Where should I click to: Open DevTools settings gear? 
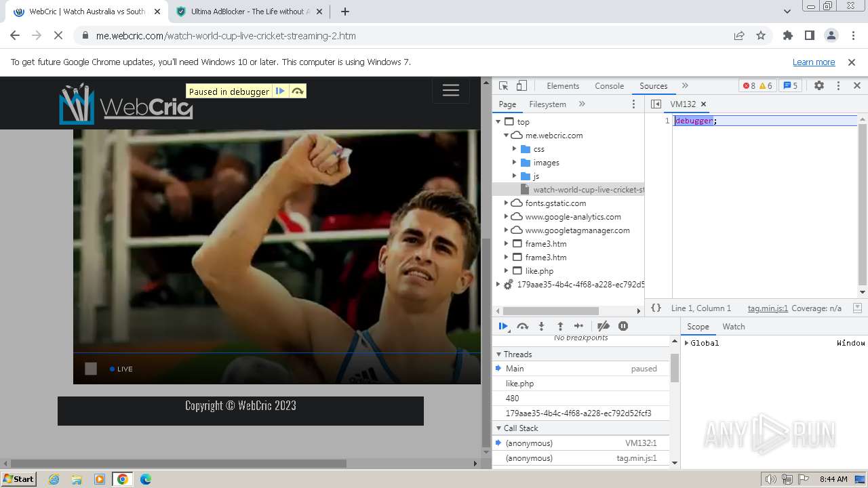tap(818, 86)
